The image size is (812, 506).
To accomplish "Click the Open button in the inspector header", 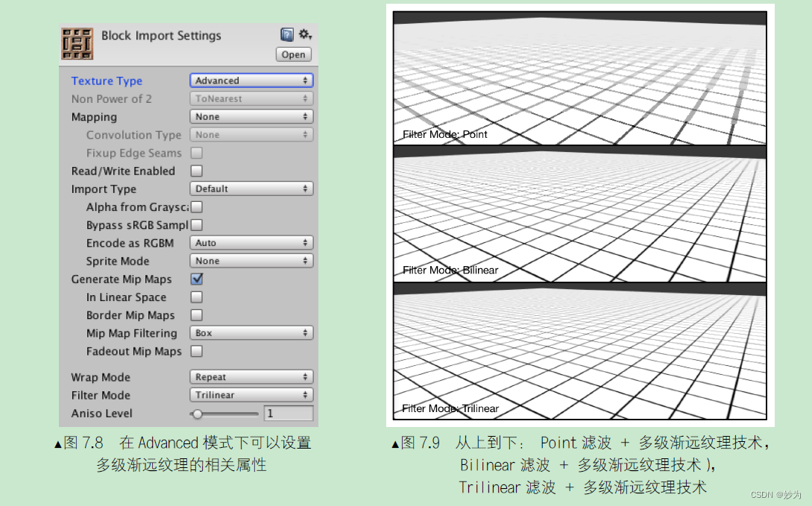I will click(x=293, y=54).
